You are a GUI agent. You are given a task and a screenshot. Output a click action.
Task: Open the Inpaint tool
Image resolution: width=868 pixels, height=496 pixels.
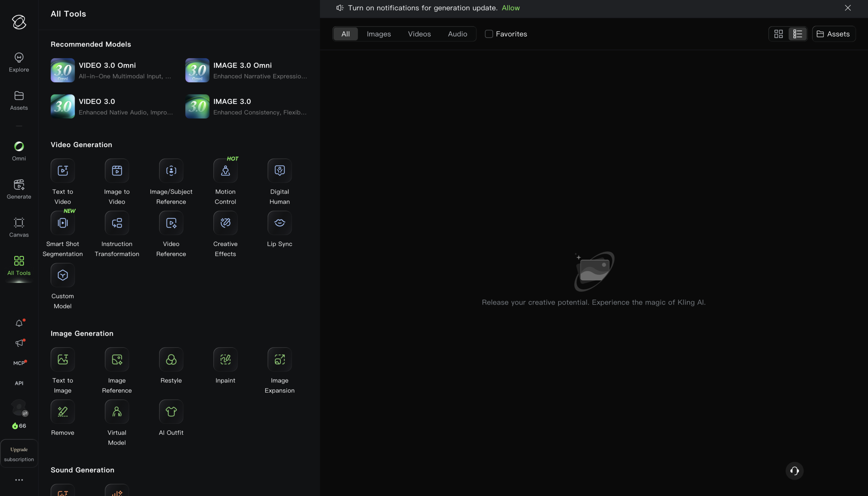point(225,366)
